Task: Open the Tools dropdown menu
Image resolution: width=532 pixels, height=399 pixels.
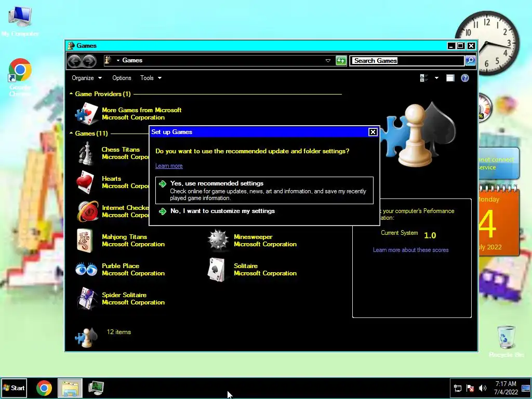Action: pyautogui.click(x=151, y=78)
